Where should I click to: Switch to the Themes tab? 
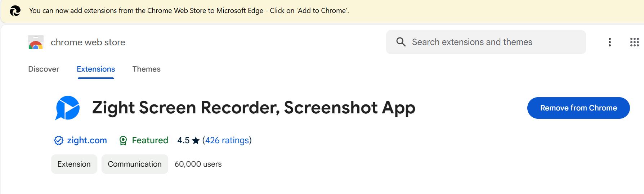[x=146, y=69]
